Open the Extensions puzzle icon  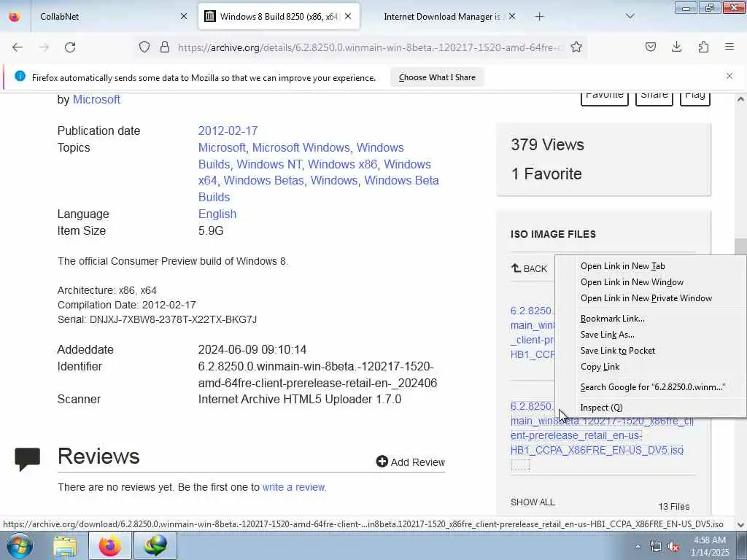(703, 47)
